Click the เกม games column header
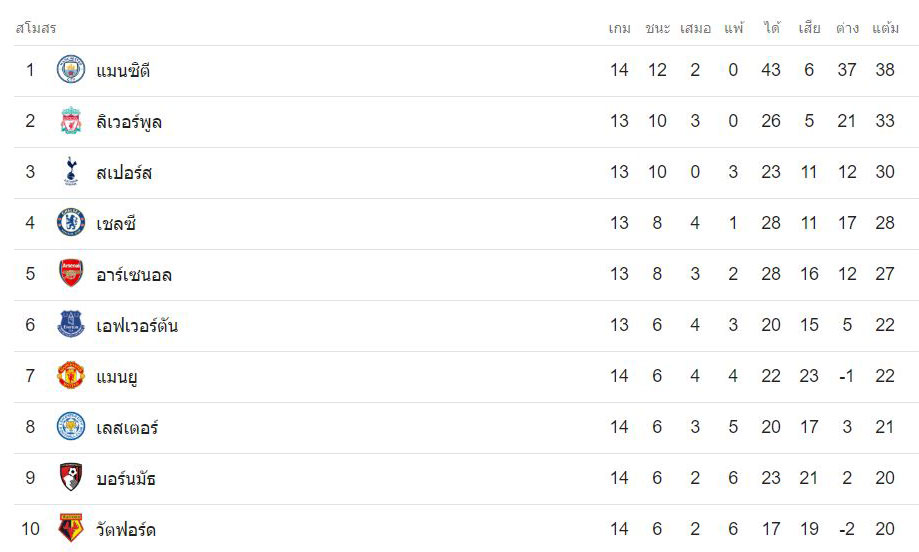 click(x=620, y=28)
